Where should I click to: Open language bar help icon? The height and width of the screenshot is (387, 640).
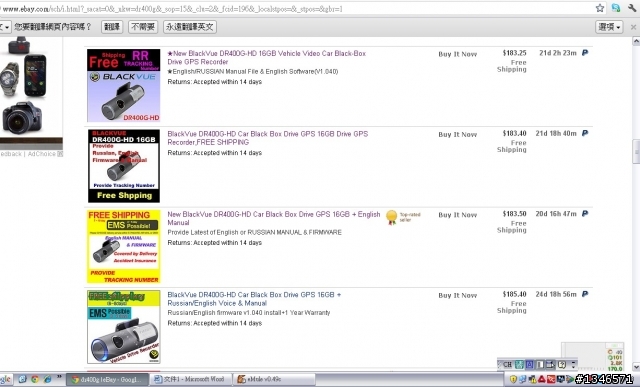point(562,365)
